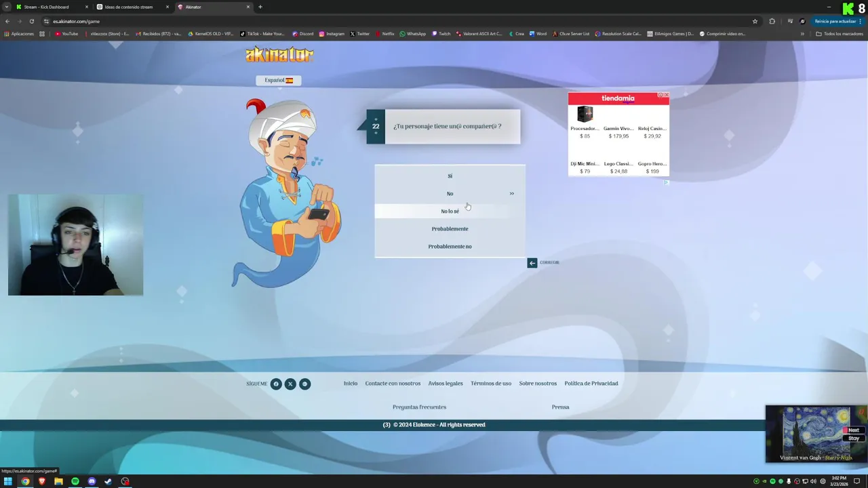The width and height of the screenshot is (868, 488).
Task: Bookmark this page with star icon
Action: 755,21
